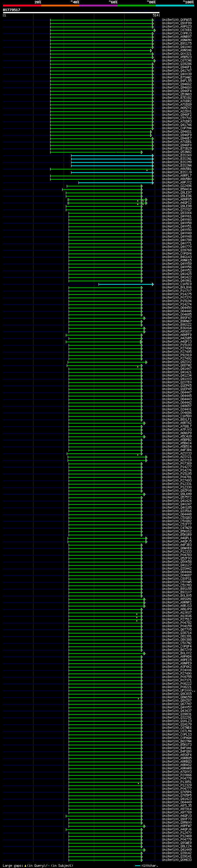Open the UniRef100_B5A4I4 hit
Viewport: 197px width, 868px height.
pyautogui.click(x=177, y=189)
